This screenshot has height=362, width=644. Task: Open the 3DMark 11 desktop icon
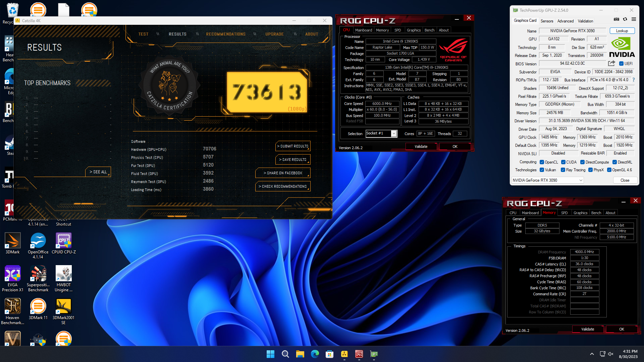pos(38,309)
